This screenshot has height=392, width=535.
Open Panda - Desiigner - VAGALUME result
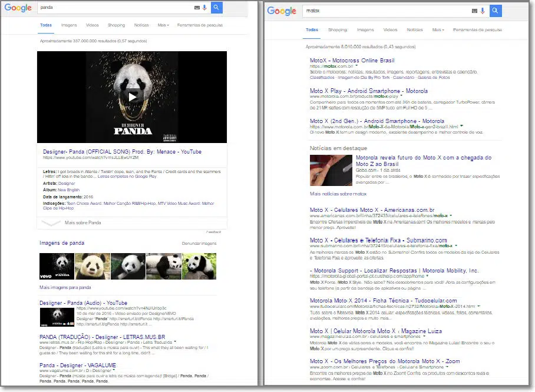[77, 365]
